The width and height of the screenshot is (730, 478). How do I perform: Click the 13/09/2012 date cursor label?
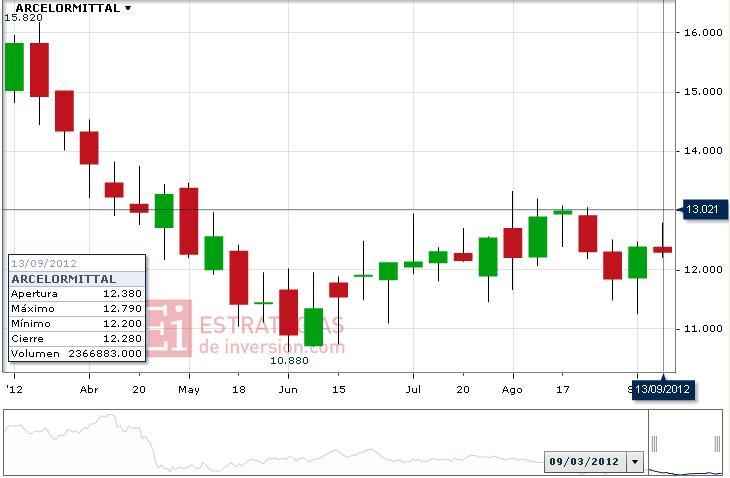(x=663, y=389)
